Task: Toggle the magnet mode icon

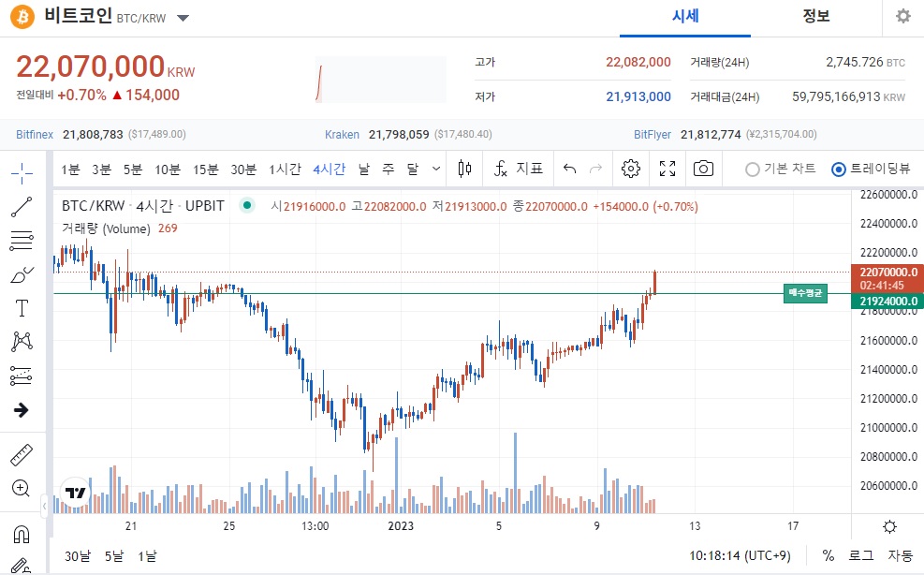Action: click(x=22, y=535)
